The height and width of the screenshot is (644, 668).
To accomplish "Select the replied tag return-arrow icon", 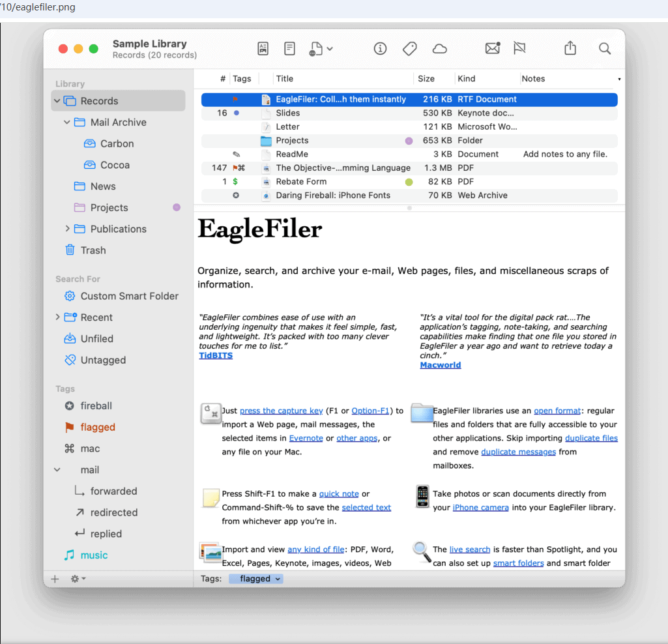I will tap(80, 534).
